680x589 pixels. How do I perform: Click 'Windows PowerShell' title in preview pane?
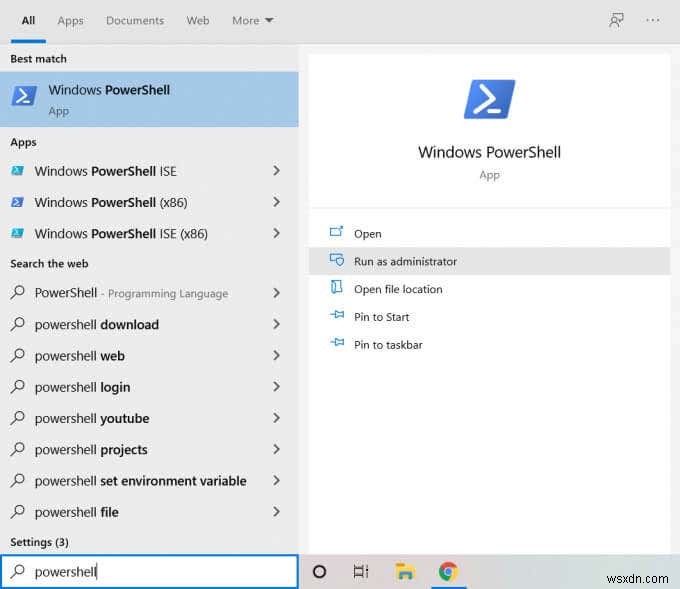[489, 152]
